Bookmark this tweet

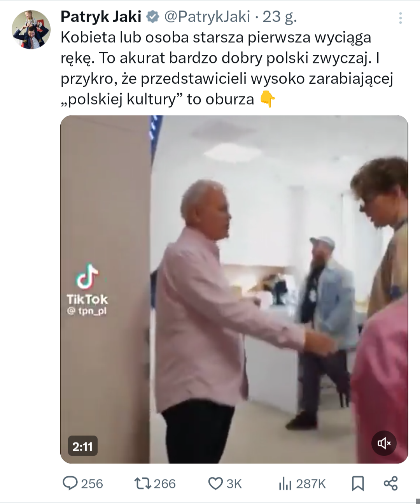(x=358, y=483)
